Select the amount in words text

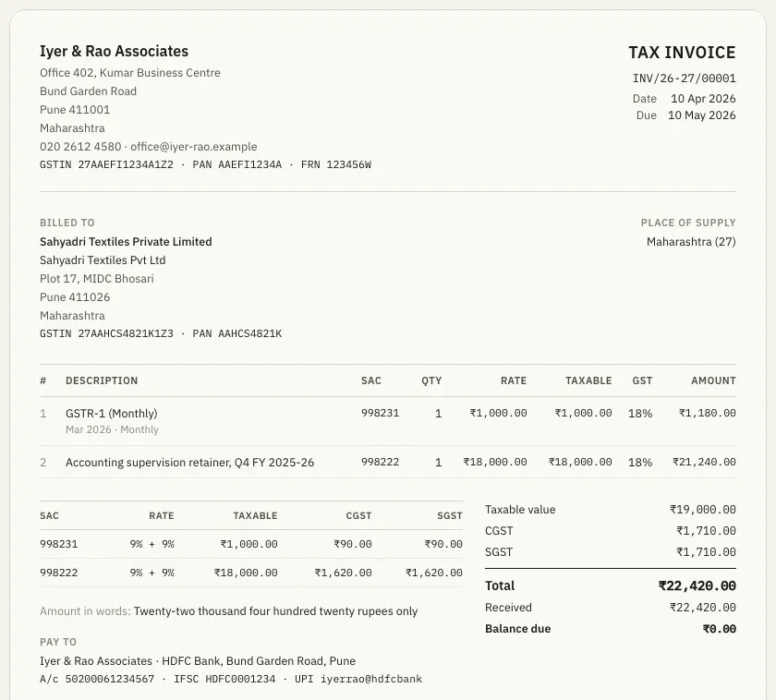pos(275,611)
